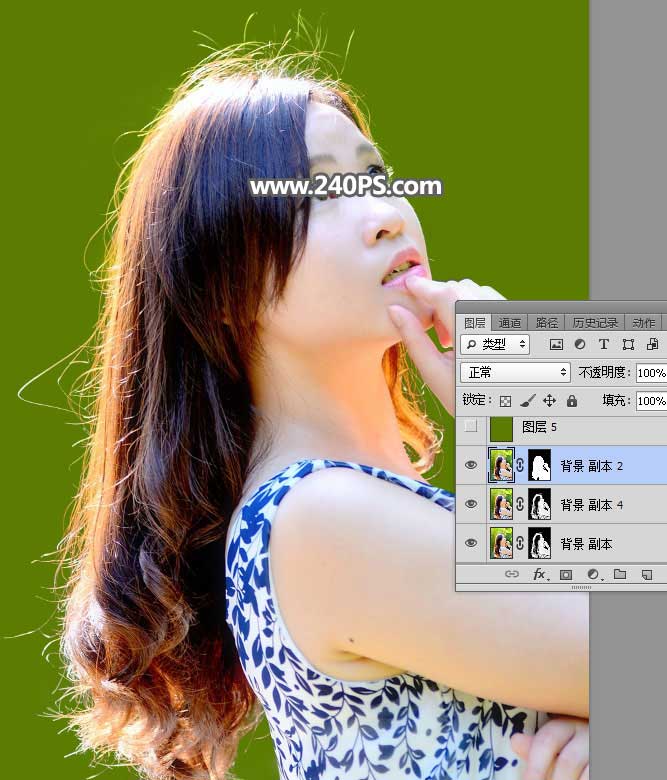Switch to 图层 tab
667x780 pixels.
pyautogui.click(x=474, y=323)
